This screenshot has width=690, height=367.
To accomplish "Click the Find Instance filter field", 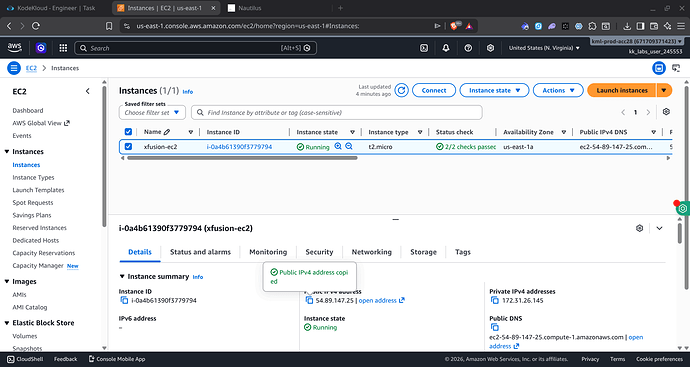I will coord(337,113).
